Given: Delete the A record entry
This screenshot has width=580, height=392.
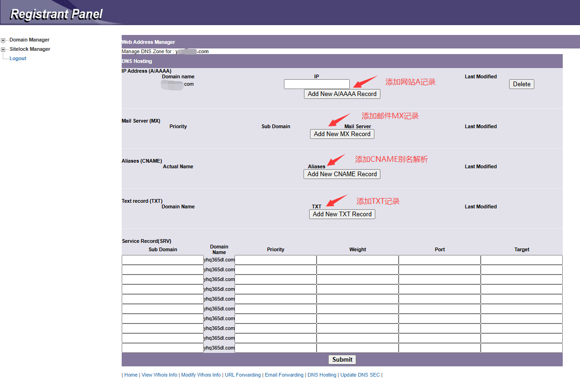Looking at the screenshot, I should tap(521, 84).
